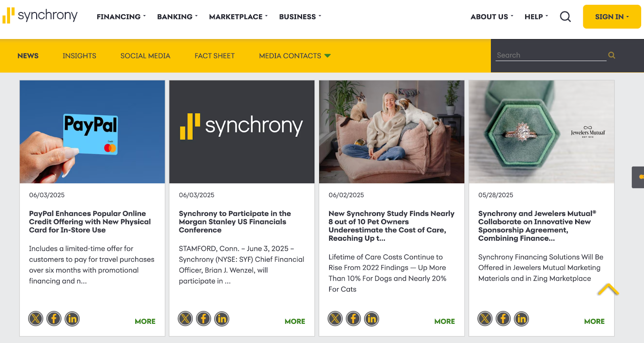Expand the Help menu
Screen dimensions: 644x343
click(536, 17)
